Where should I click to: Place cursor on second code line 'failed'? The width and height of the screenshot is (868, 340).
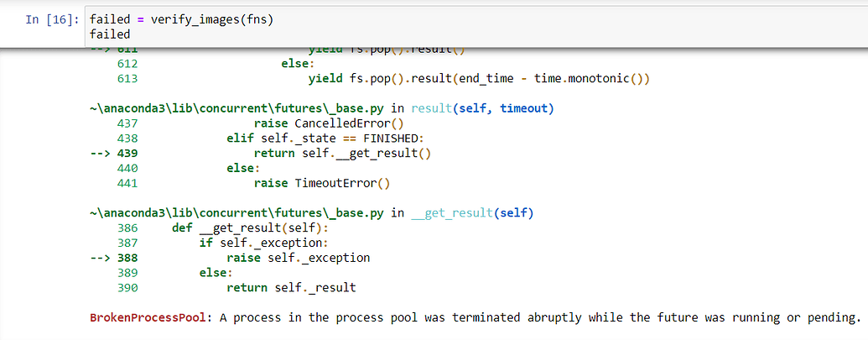coord(109,34)
